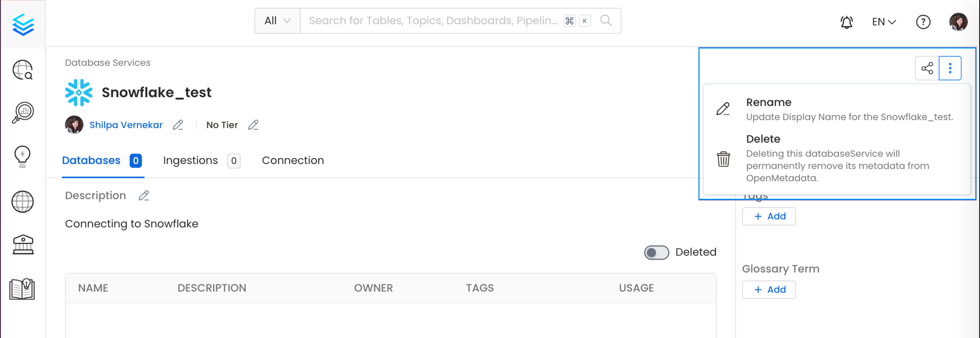Click the notification bell icon
This screenshot has height=338, width=980.
pos(846,22)
